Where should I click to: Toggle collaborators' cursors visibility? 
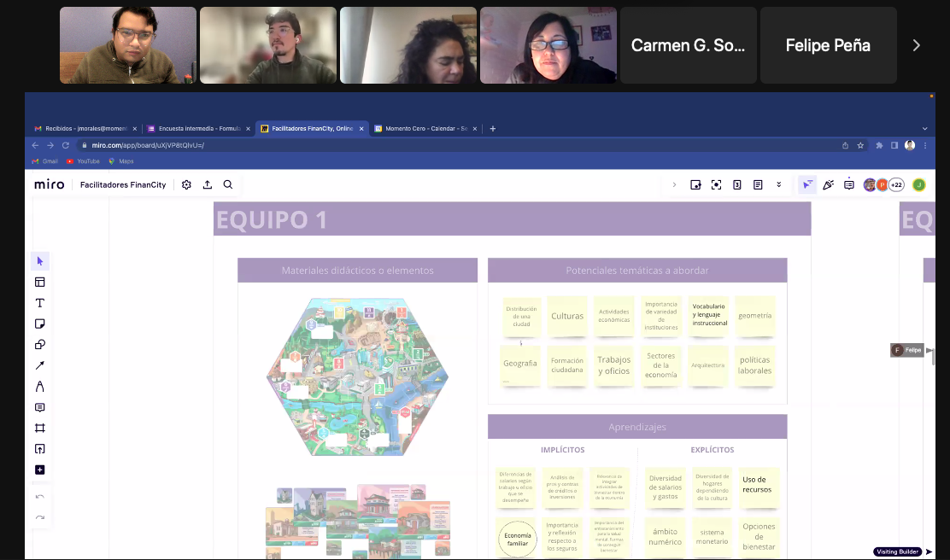pyautogui.click(x=807, y=184)
